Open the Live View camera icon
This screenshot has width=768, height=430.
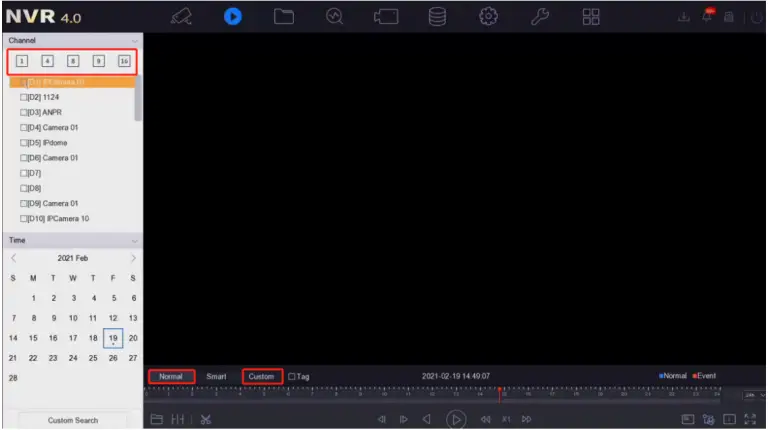click(181, 17)
